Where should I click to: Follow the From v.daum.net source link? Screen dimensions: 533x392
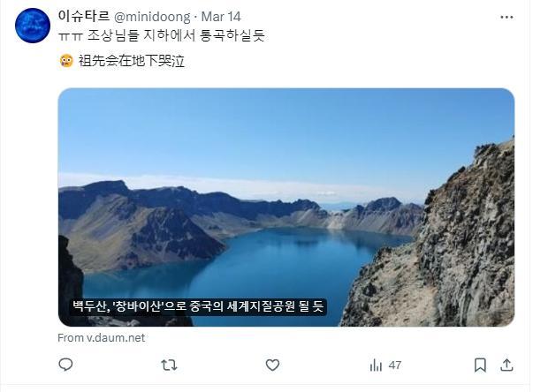(x=102, y=337)
